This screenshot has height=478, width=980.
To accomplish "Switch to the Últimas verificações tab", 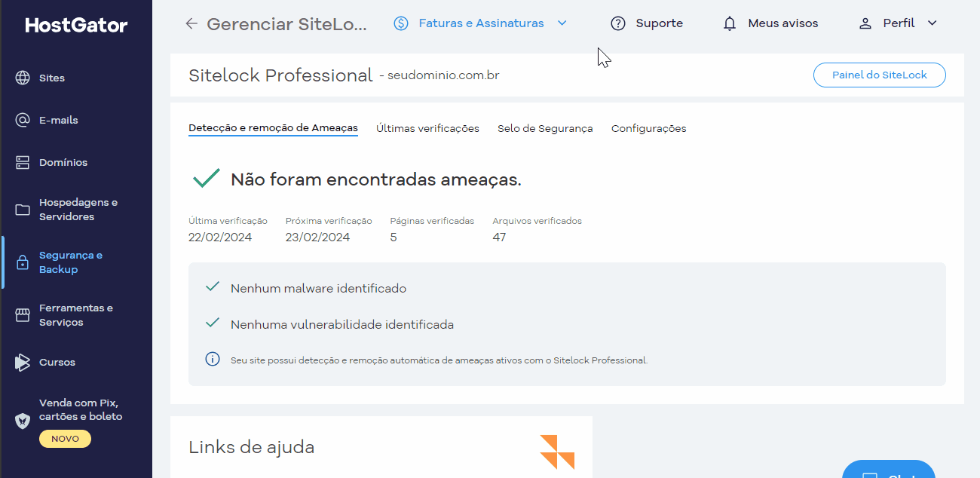I will pyautogui.click(x=427, y=128).
